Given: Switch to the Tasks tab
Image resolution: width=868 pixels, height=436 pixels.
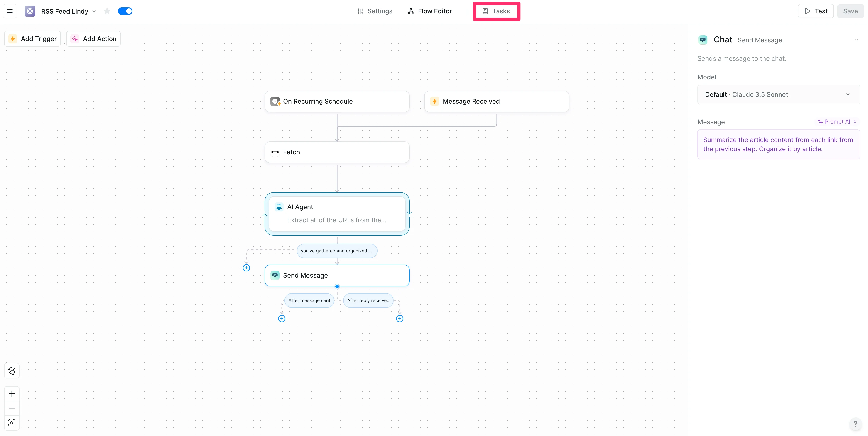Looking at the screenshot, I should point(496,11).
